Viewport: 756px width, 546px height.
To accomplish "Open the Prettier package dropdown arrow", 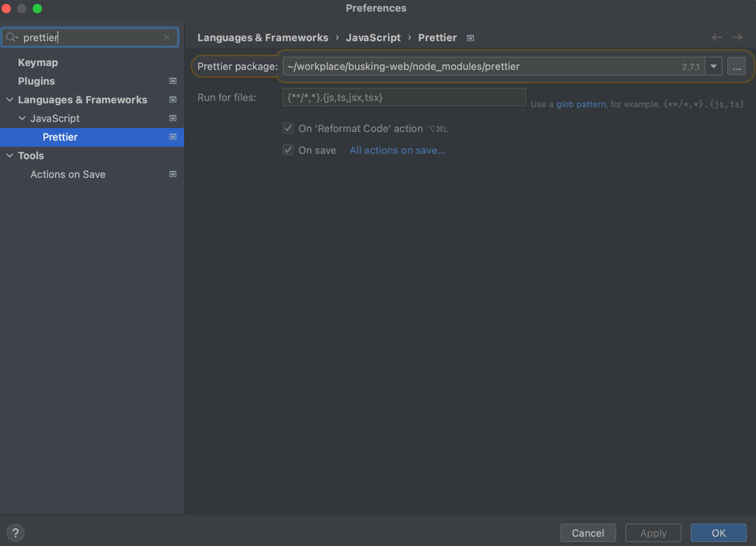I will [714, 66].
